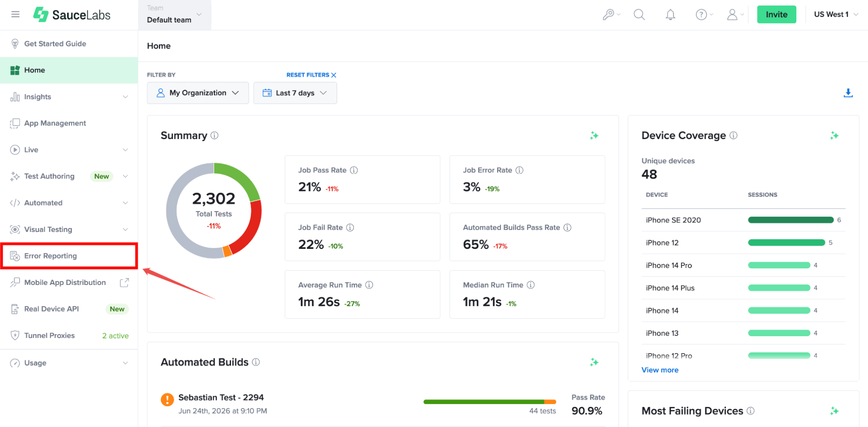
Task: Open Error Reporting in the sidebar
Action: coord(69,256)
